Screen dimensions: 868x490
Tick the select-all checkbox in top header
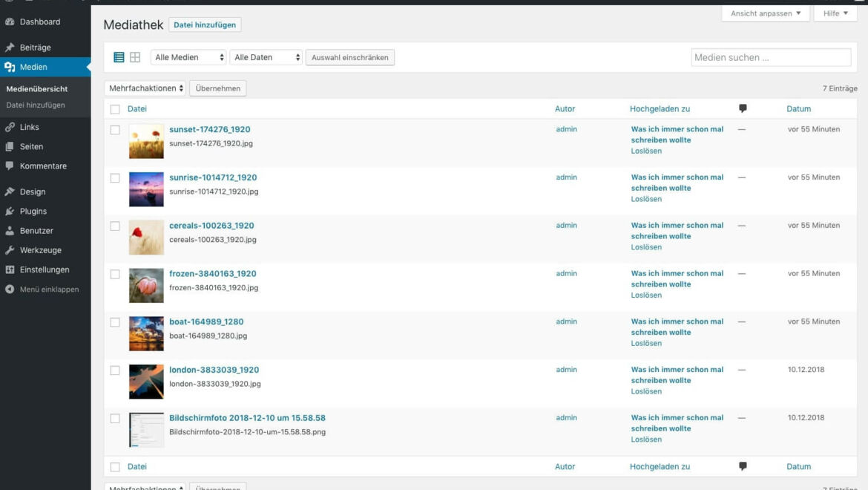(x=114, y=109)
